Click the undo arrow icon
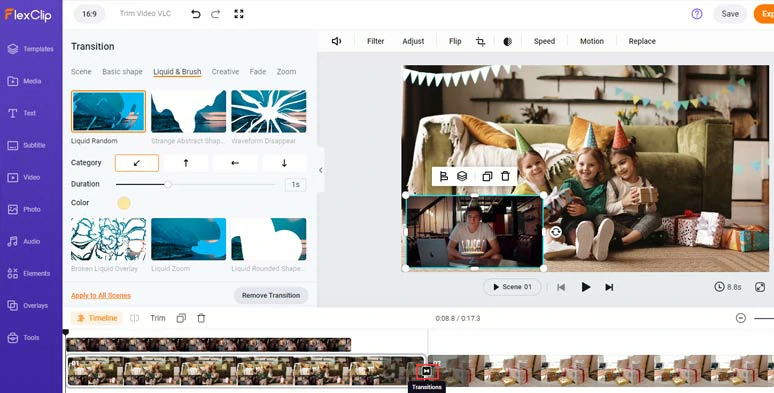774x393 pixels. 196,14
